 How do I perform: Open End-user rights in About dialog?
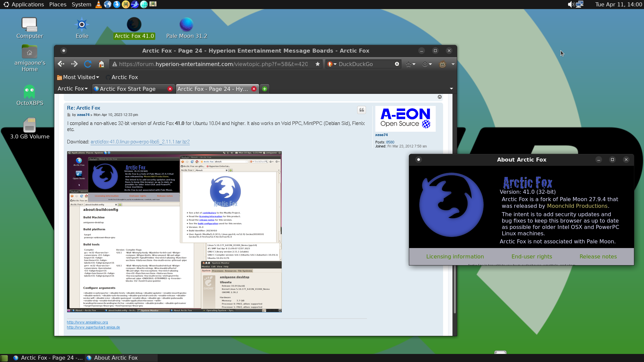532,256
